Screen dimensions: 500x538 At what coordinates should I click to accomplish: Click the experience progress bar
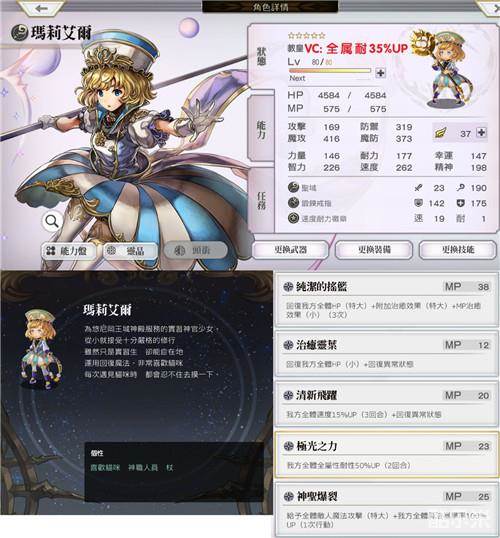point(330,71)
